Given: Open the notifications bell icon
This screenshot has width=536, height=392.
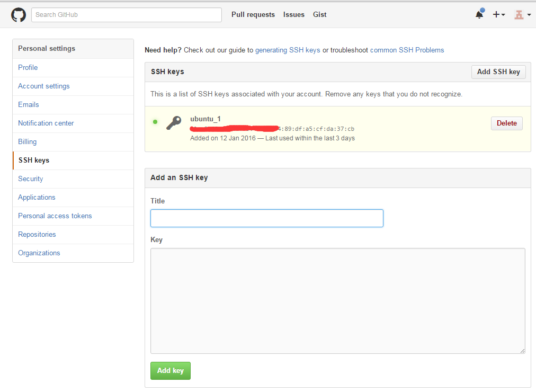Looking at the screenshot, I should [479, 15].
